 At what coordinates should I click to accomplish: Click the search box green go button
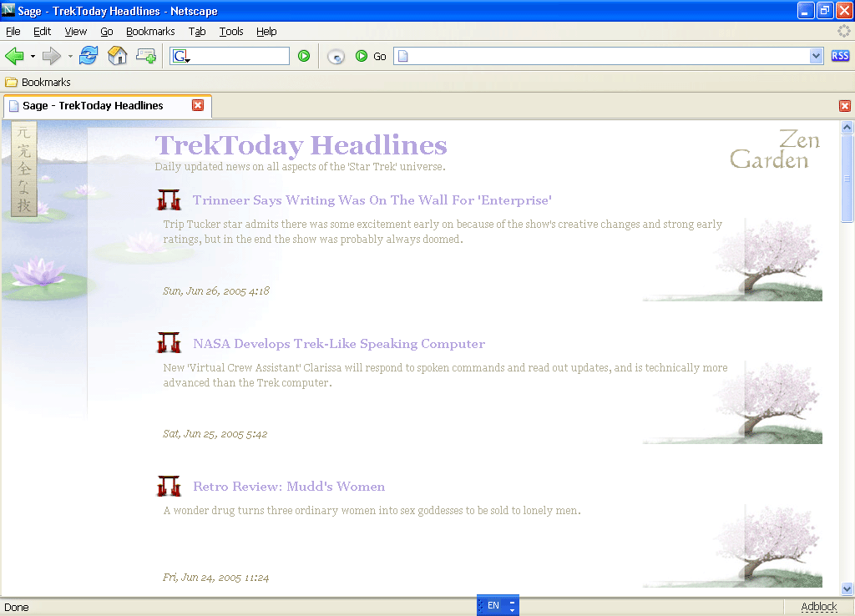click(x=304, y=56)
